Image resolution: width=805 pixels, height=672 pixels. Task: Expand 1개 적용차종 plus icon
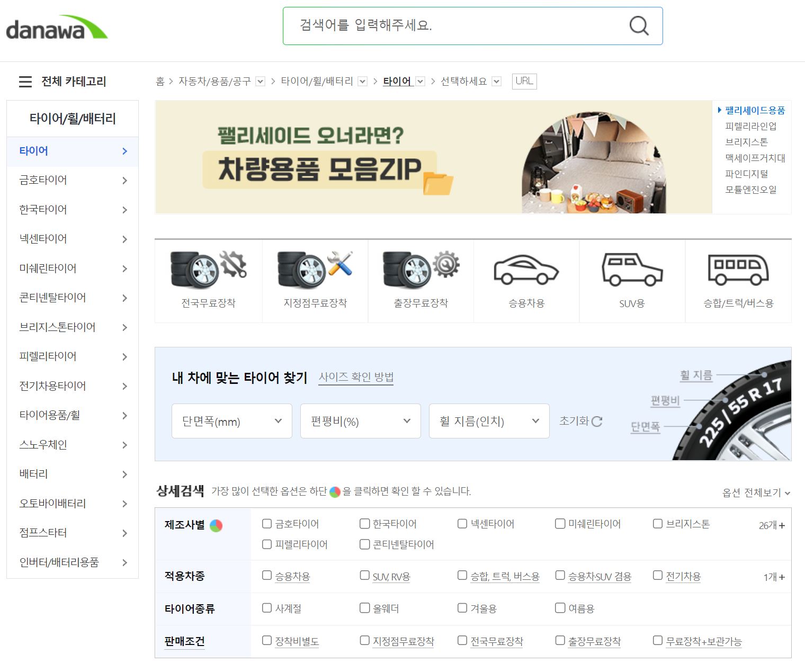[782, 577]
